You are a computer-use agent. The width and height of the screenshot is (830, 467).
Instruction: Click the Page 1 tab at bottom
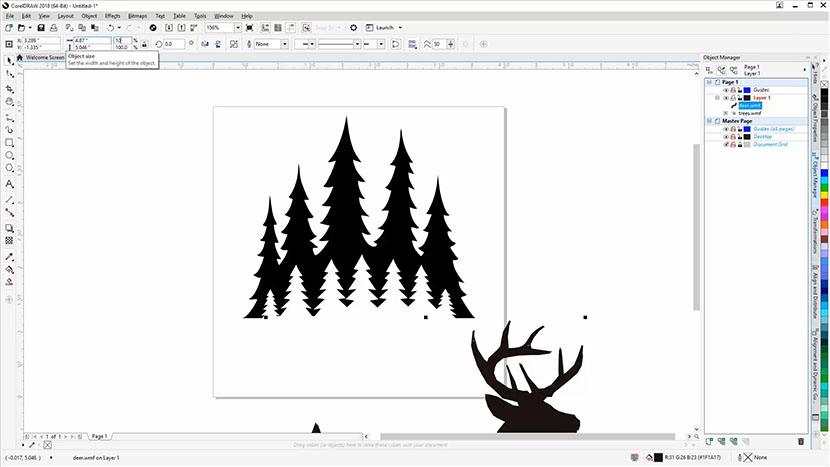coord(100,437)
